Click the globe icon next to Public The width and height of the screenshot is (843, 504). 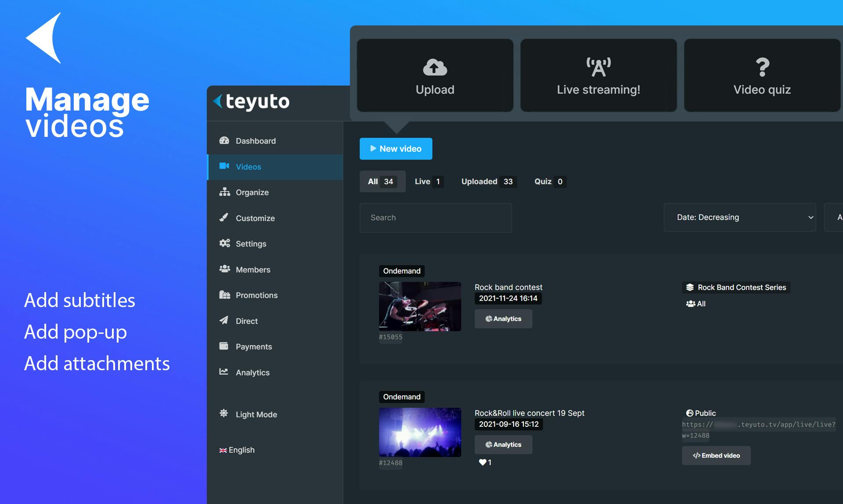click(690, 413)
